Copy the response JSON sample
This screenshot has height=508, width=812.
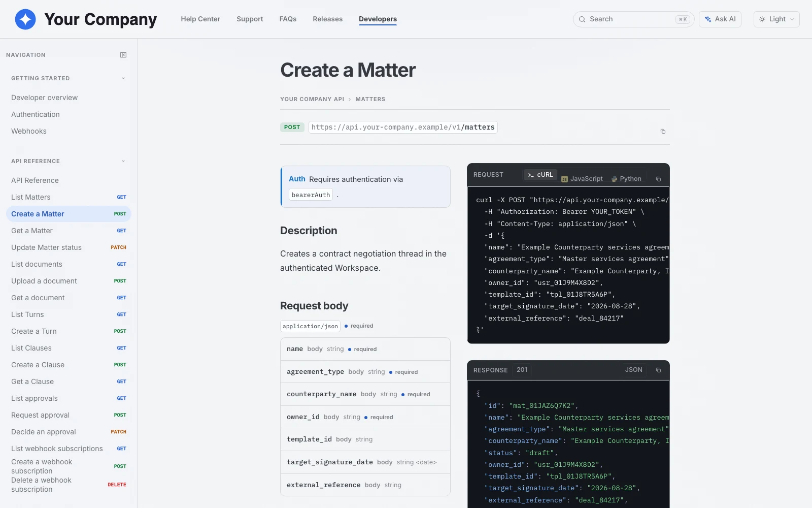[x=658, y=370]
